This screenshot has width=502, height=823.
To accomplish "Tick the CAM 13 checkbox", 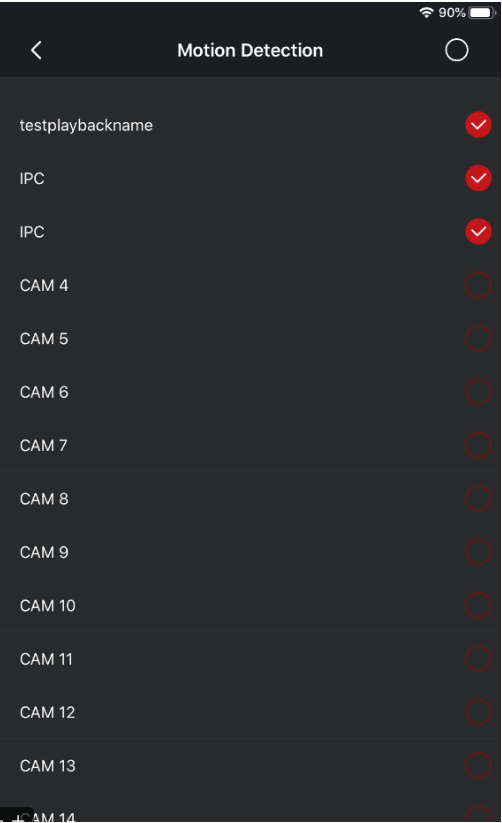I will pos(478,766).
